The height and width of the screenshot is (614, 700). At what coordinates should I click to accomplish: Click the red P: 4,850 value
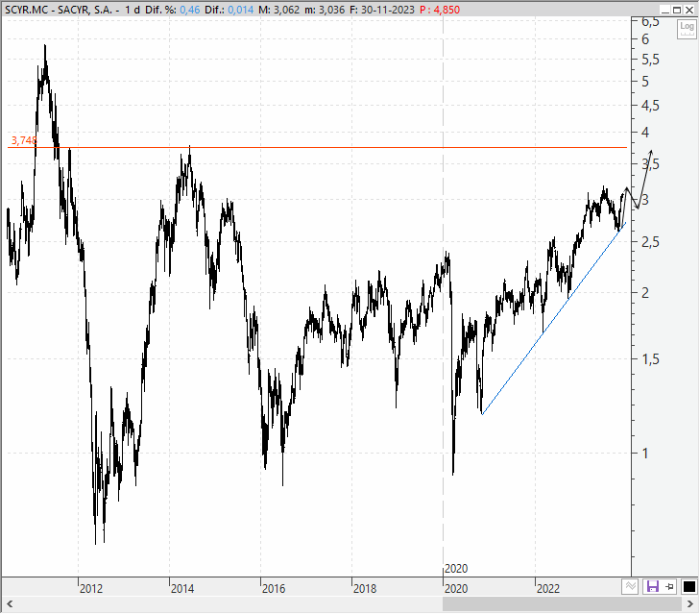tap(440, 10)
